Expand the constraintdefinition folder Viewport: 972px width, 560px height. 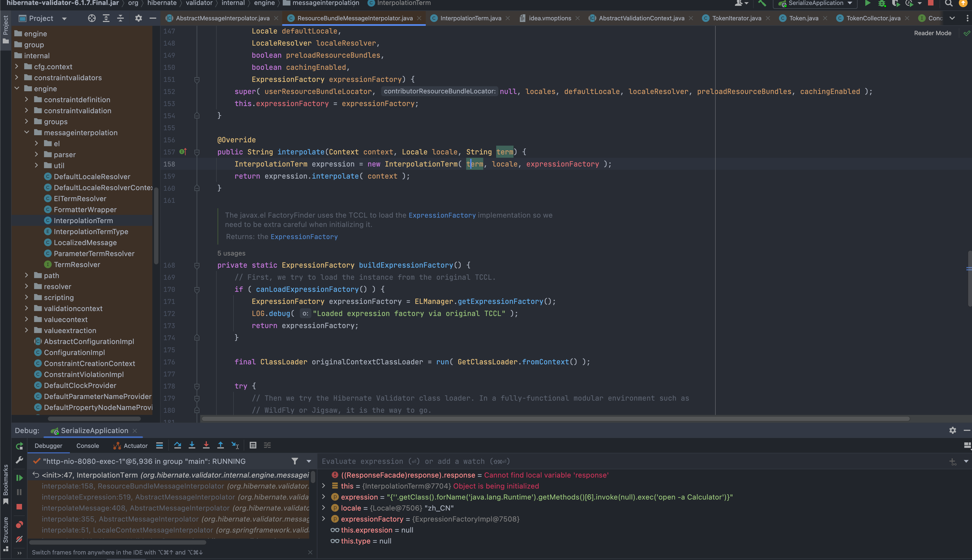(x=27, y=100)
